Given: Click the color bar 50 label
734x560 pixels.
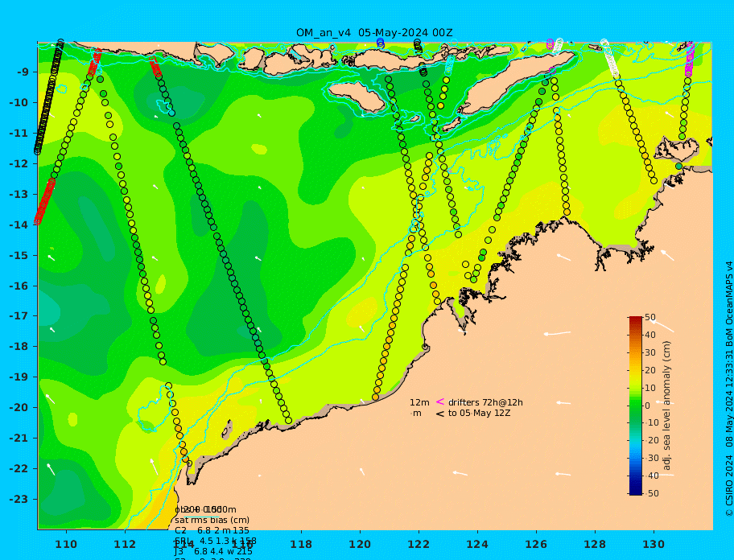Looking at the screenshot, I should (x=650, y=317).
